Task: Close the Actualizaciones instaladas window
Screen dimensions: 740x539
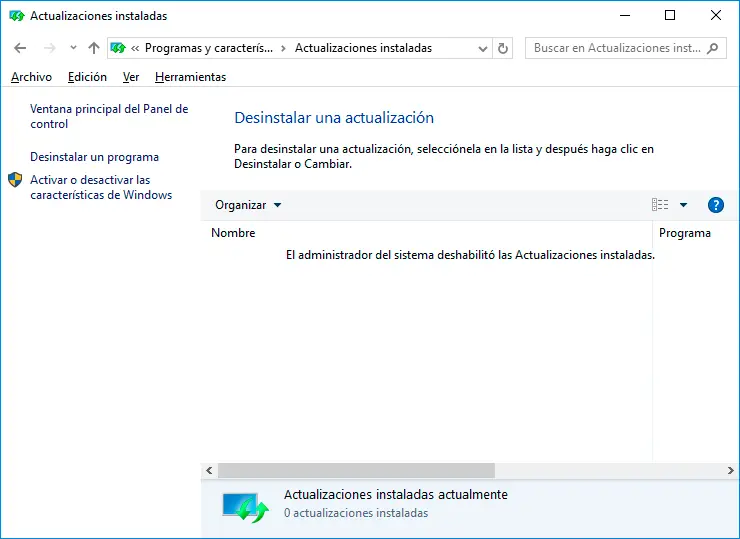Action: click(715, 16)
